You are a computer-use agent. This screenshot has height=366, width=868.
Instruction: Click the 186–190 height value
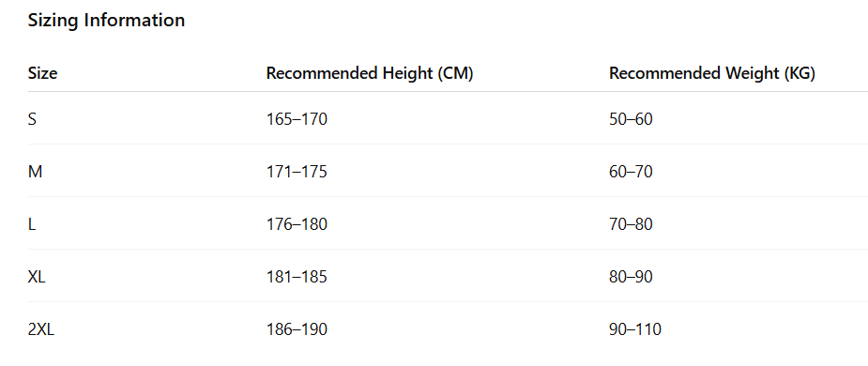297,329
